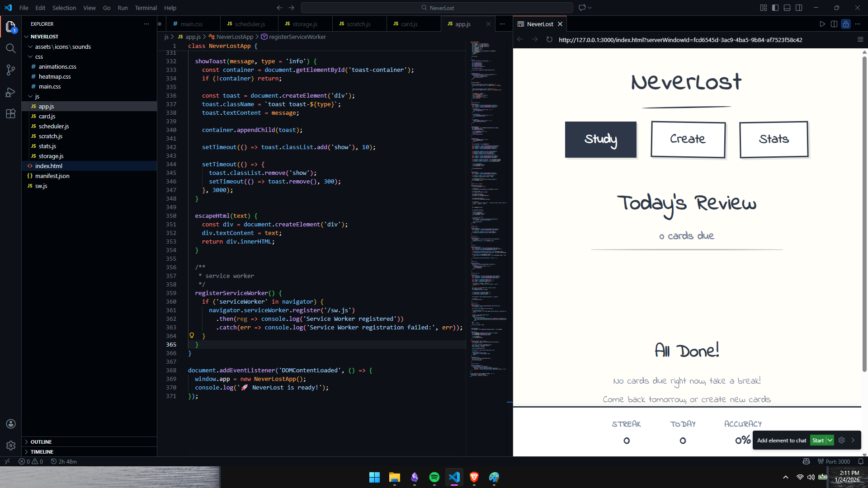Expand the TIMELINE section
Viewport: 868px width, 488px height.
(x=42, y=452)
